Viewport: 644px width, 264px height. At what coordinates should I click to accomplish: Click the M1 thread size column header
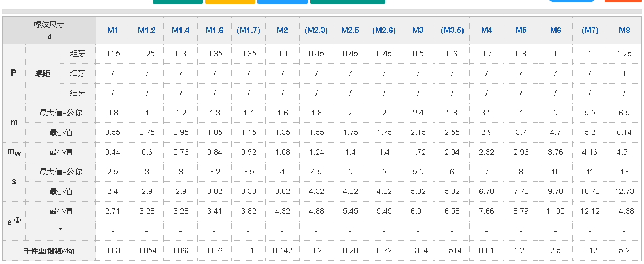click(112, 31)
